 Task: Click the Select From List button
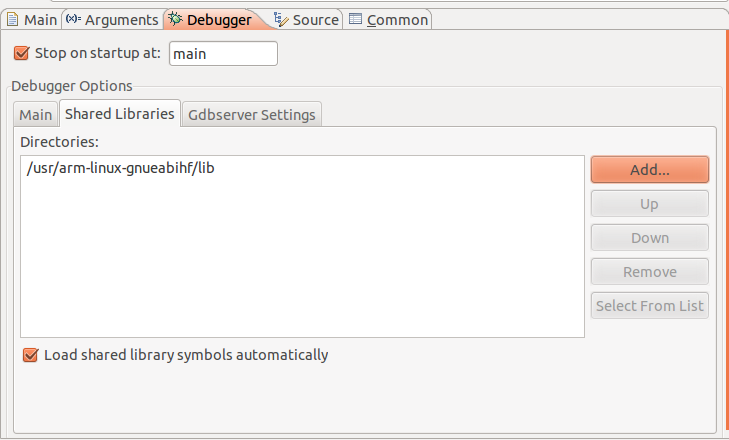(x=649, y=306)
